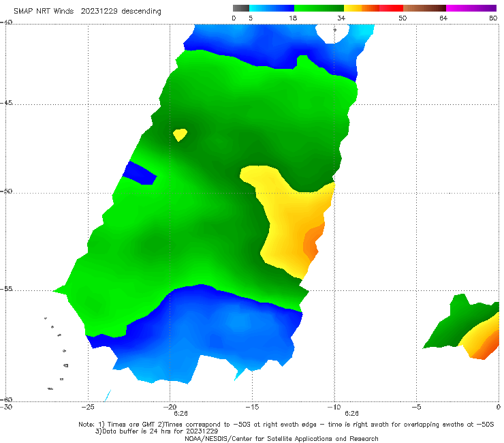Choose the brown segment of the color bar

(424, 8)
